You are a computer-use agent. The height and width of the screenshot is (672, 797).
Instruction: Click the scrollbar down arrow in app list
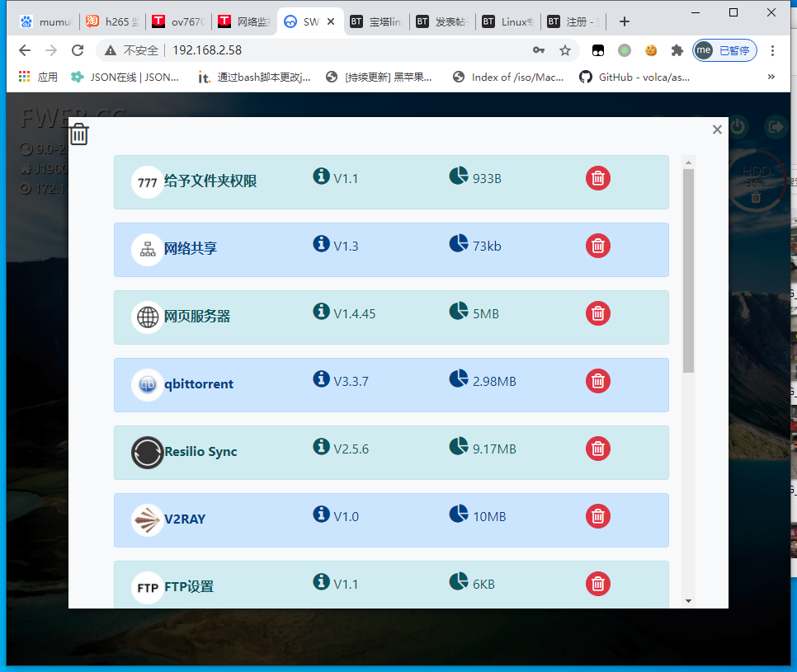(x=689, y=601)
